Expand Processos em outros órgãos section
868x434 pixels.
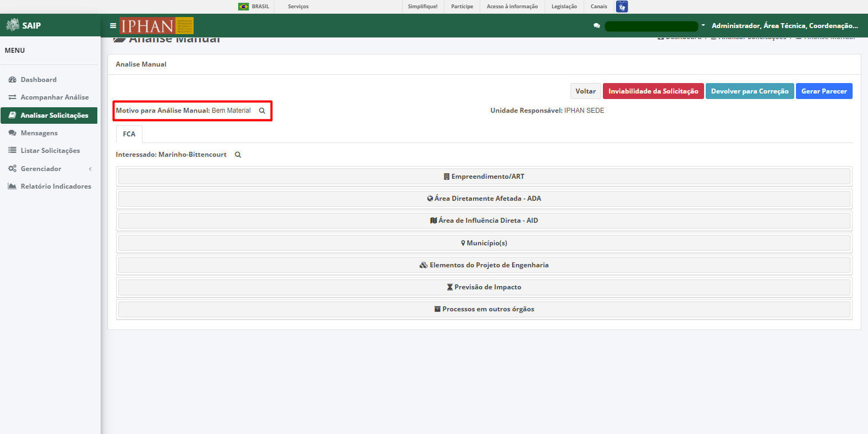(484, 309)
